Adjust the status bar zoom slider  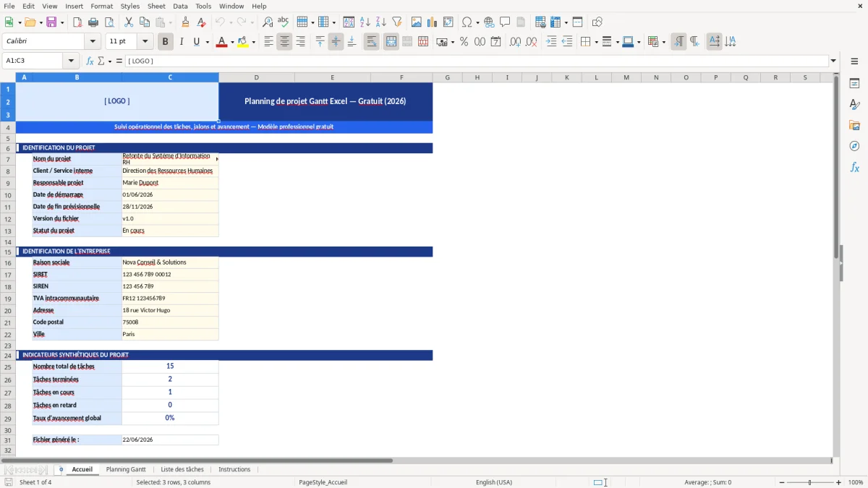(x=811, y=482)
